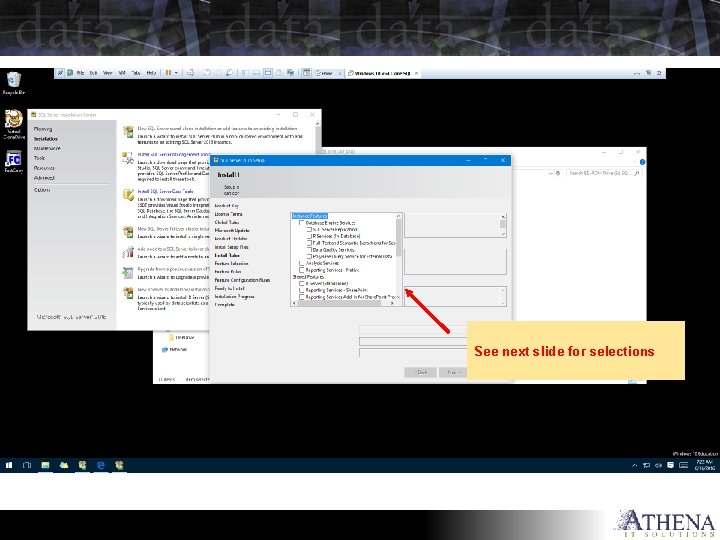Click right arrow of feature list horizontal scrollbar
Image resolution: width=720 pixels, height=540 pixels.
click(x=392, y=304)
